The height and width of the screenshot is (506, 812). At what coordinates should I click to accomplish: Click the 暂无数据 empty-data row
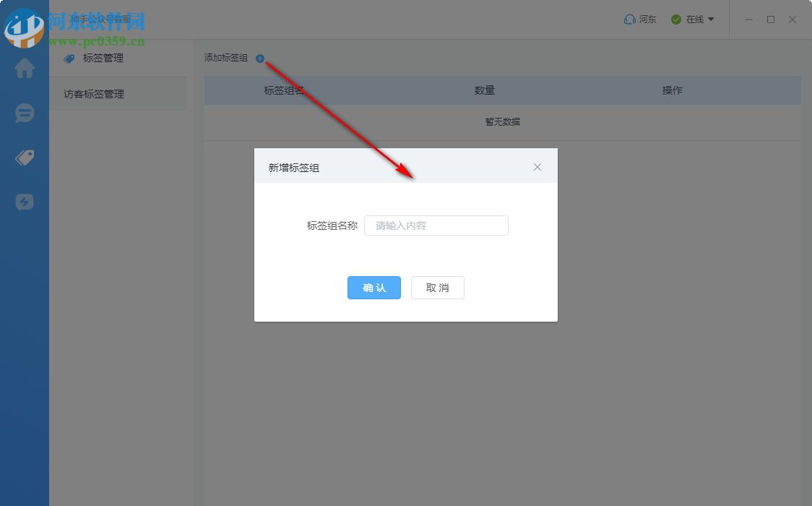coord(502,121)
